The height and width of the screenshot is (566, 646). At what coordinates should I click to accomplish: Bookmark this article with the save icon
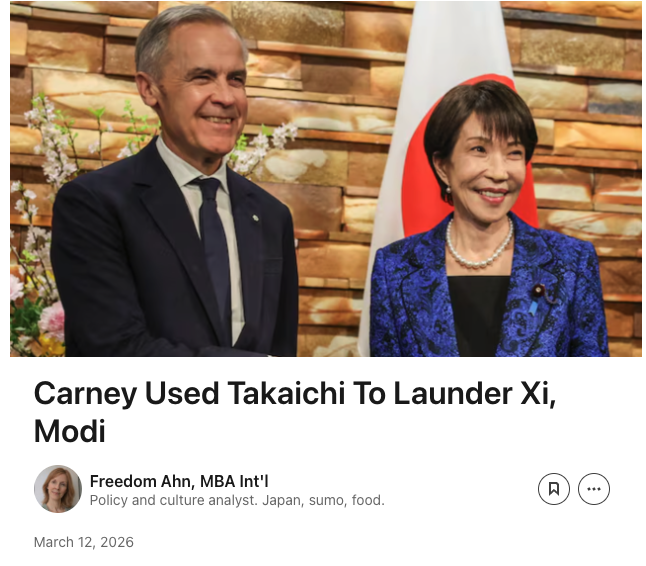553,489
